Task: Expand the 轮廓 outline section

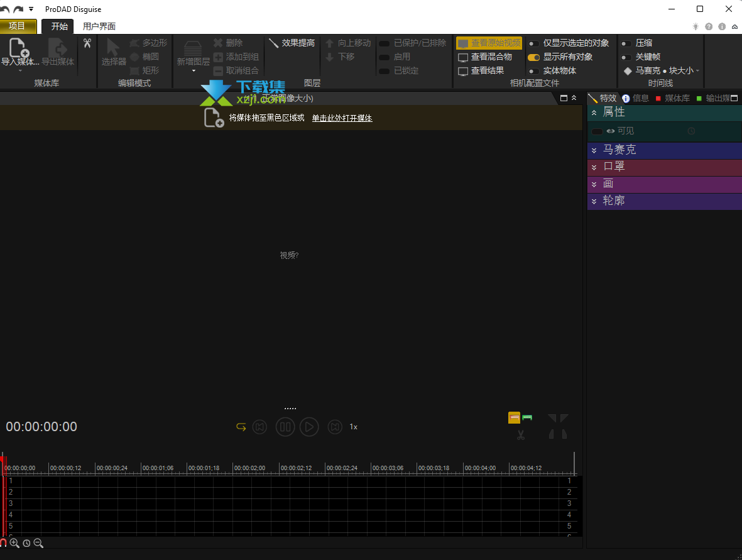Action: 594,201
